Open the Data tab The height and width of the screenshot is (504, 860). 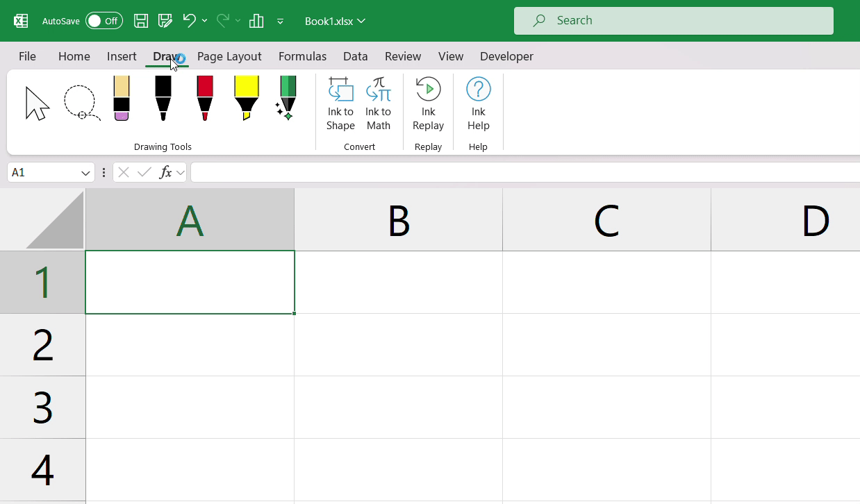pos(356,56)
